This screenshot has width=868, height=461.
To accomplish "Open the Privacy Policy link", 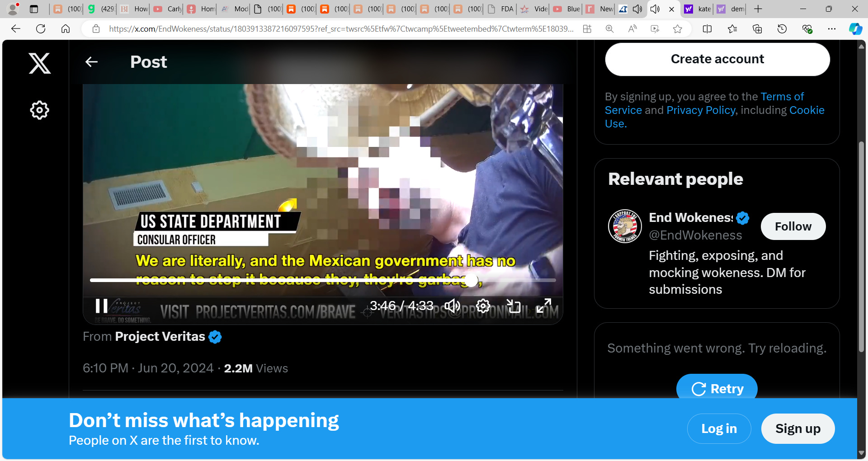I will [701, 110].
